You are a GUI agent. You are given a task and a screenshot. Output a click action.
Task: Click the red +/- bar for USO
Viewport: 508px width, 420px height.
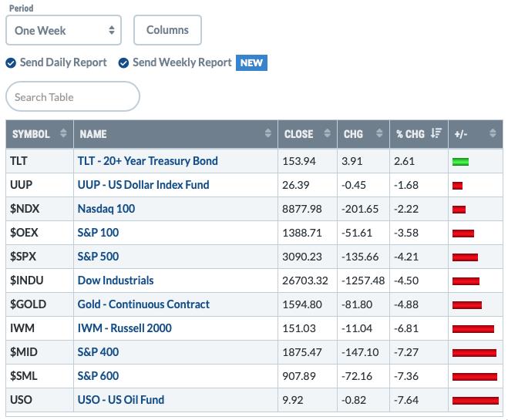(x=476, y=401)
